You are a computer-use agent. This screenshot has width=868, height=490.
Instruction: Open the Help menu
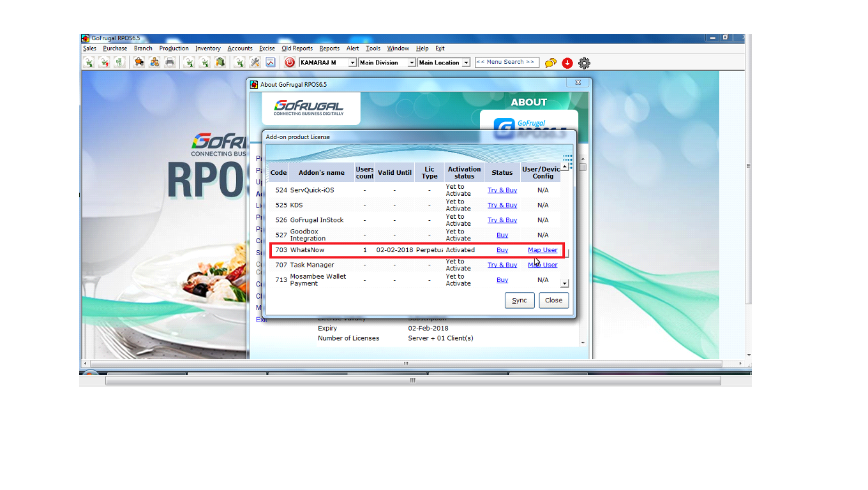point(422,48)
